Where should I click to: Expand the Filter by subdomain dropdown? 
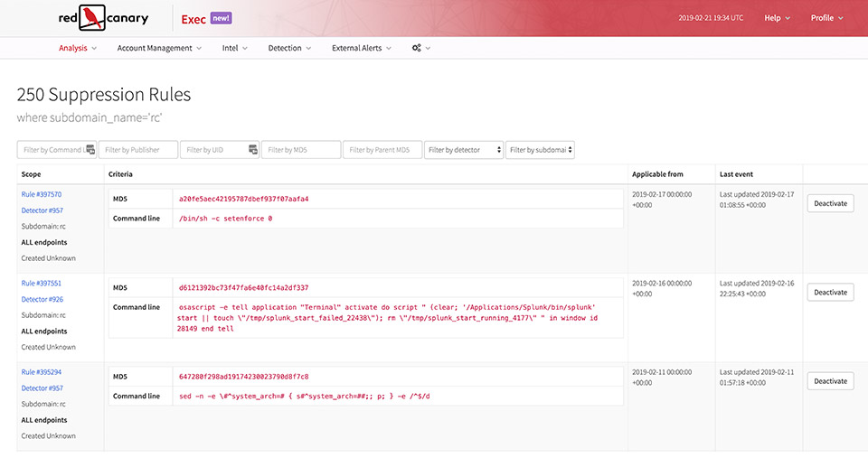click(540, 150)
